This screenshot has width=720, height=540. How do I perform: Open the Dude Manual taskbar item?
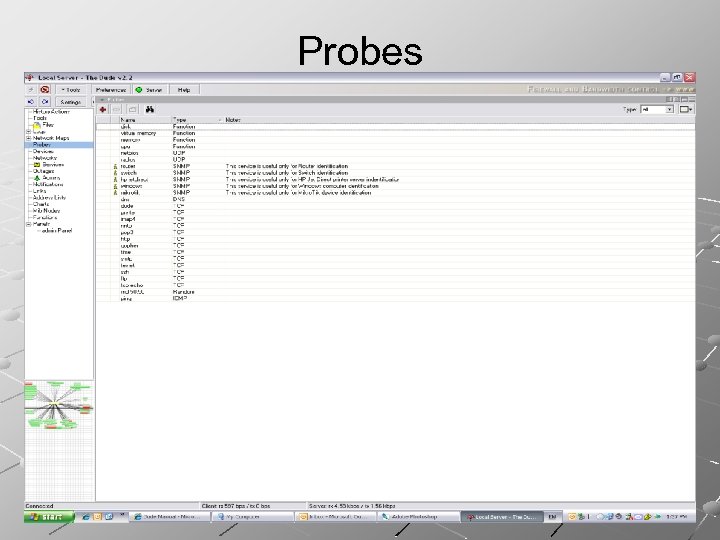[x=169, y=517]
